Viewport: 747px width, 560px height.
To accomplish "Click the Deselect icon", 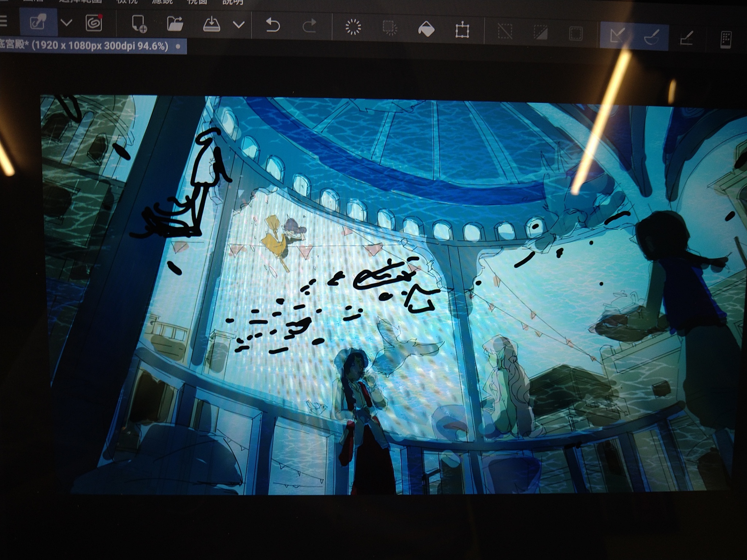I will [x=505, y=31].
